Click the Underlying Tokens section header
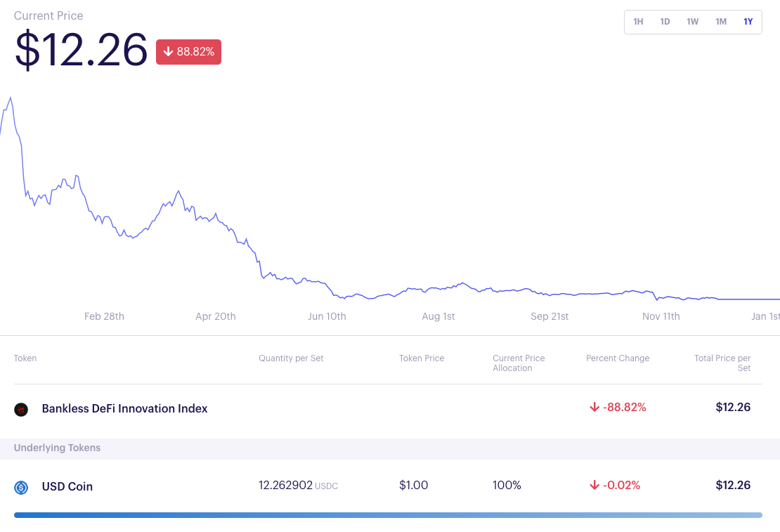The height and width of the screenshot is (532, 780). click(x=57, y=448)
